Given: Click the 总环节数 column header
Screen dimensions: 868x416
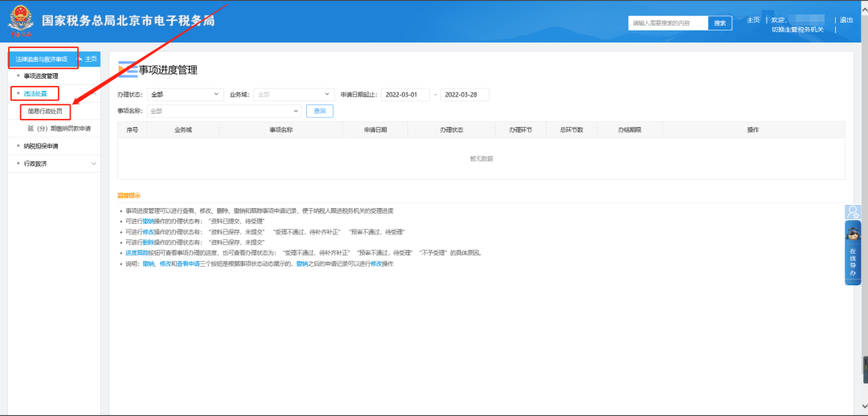Looking at the screenshot, I should click(x=571, y=129).
